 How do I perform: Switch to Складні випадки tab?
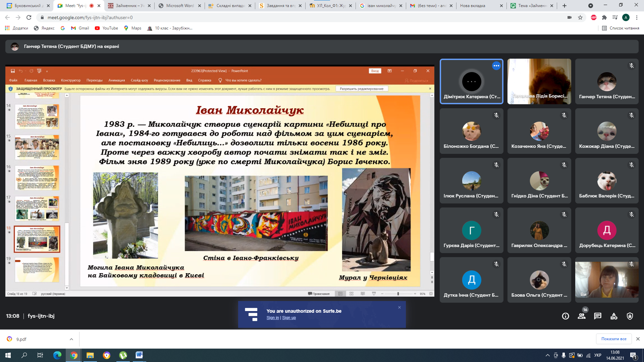point(230,6)
